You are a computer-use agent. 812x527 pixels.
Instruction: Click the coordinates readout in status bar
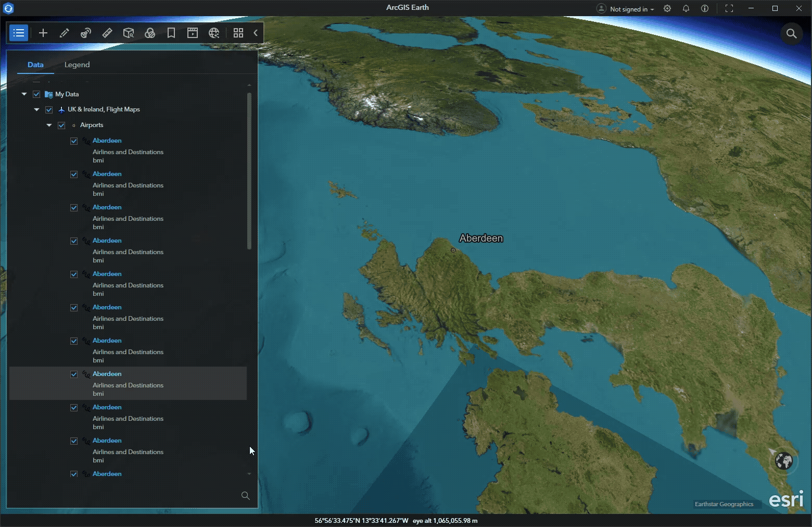(361, 520)
